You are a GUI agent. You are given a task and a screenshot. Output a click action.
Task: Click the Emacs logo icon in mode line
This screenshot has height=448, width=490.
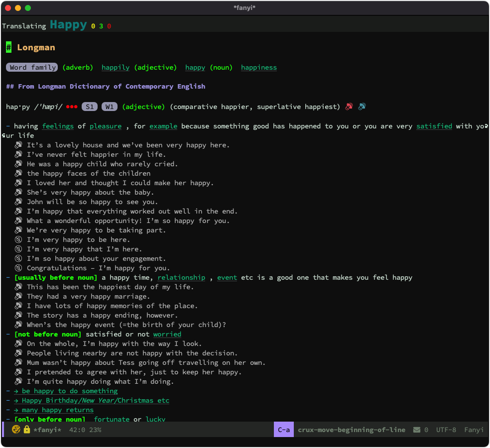point(16,430)
